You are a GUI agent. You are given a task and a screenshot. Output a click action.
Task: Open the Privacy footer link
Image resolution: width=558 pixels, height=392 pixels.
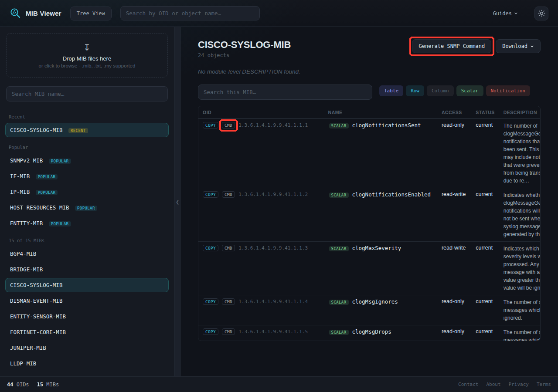pos(518,385)
